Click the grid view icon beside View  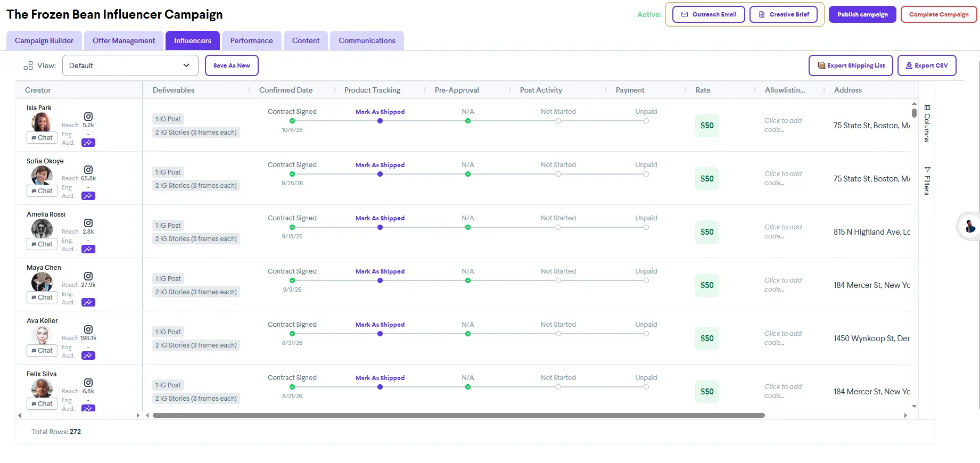coord(28,65)
